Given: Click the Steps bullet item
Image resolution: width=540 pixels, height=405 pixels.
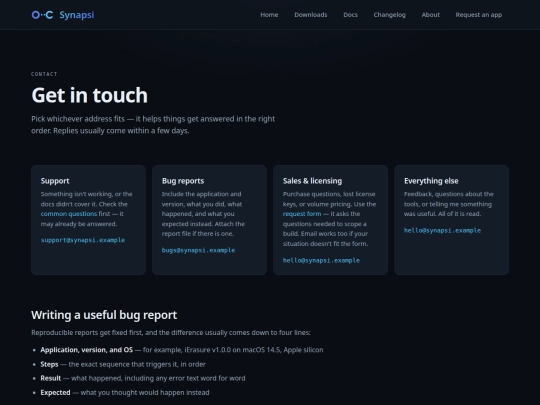Looking at the screenshot, I should pos(123,364).
